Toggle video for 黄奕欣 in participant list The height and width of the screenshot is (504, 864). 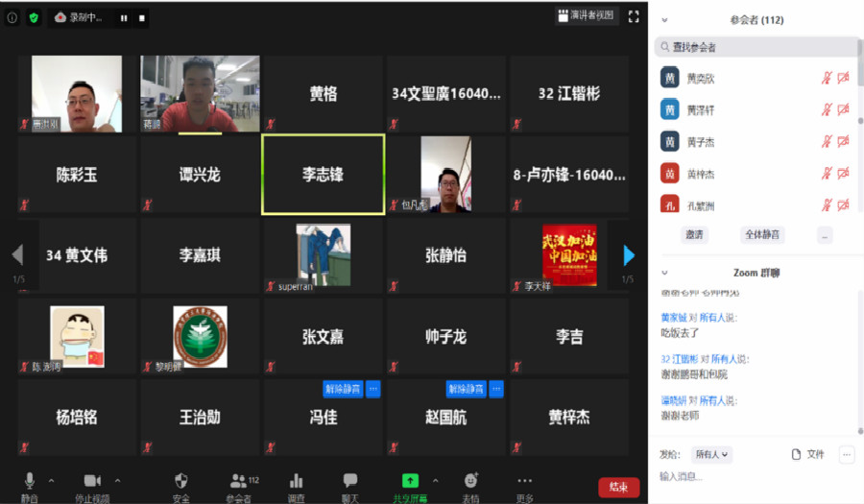point(843,78)
